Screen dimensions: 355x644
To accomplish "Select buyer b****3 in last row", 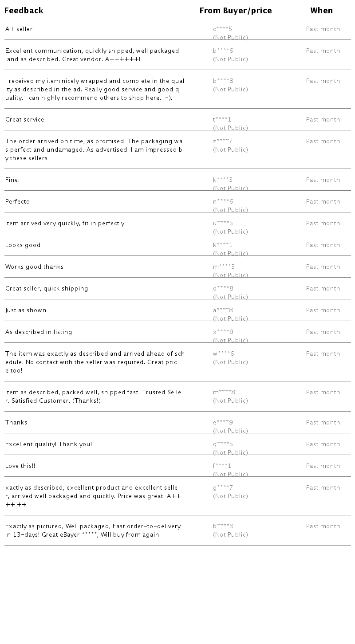I will pos(223,526).
